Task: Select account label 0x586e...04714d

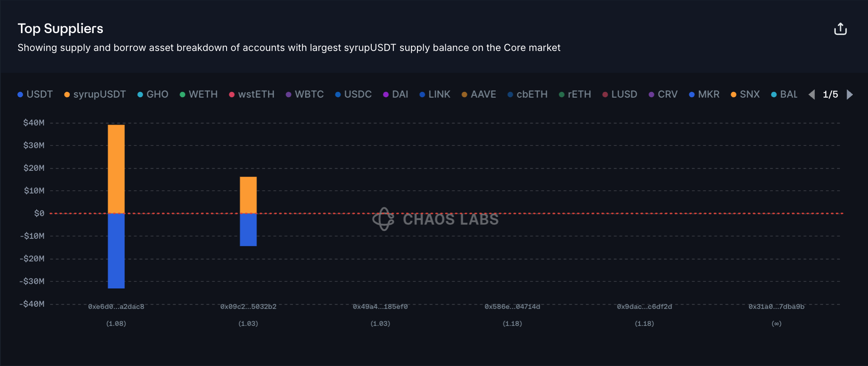Action: point(512,307)
